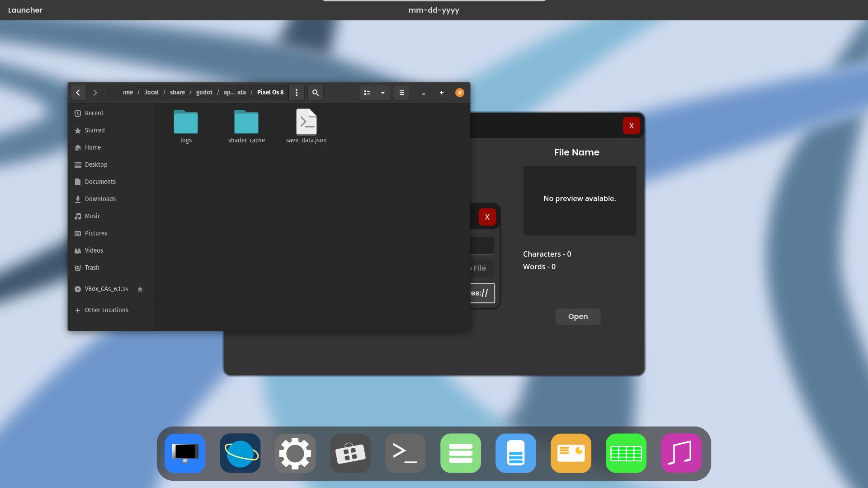868x488 pixels.
Task: Open Starred in the sidebar
Action: (x=110, y=130)
